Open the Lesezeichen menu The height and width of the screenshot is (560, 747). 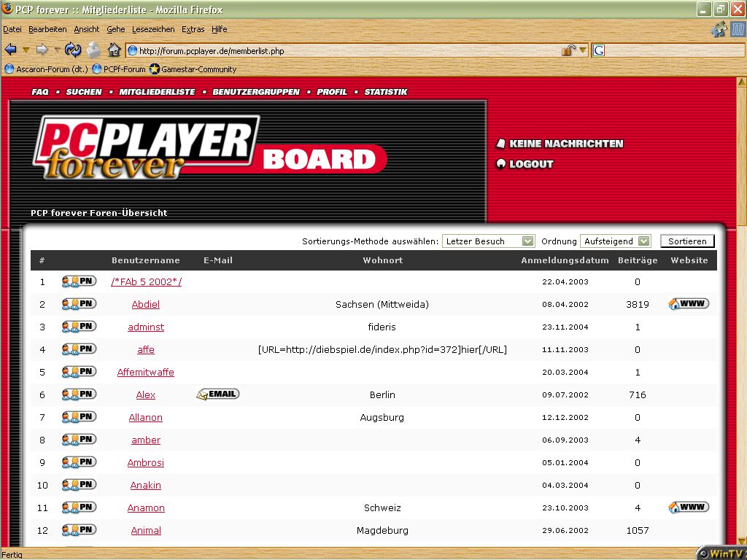[153, 29]
